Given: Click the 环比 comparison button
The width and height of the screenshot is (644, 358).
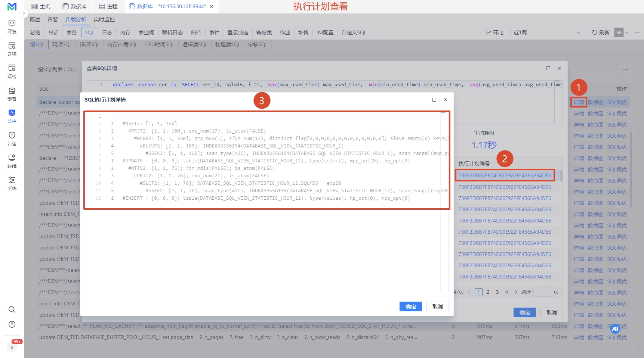Looking at the screenshot, I should [x=494, y=32].
